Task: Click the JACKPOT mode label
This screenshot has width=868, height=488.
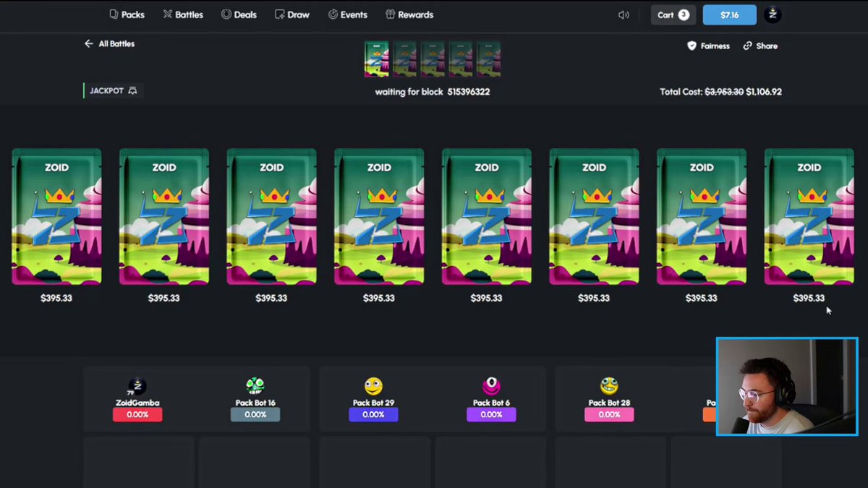Action: [113, 91]
